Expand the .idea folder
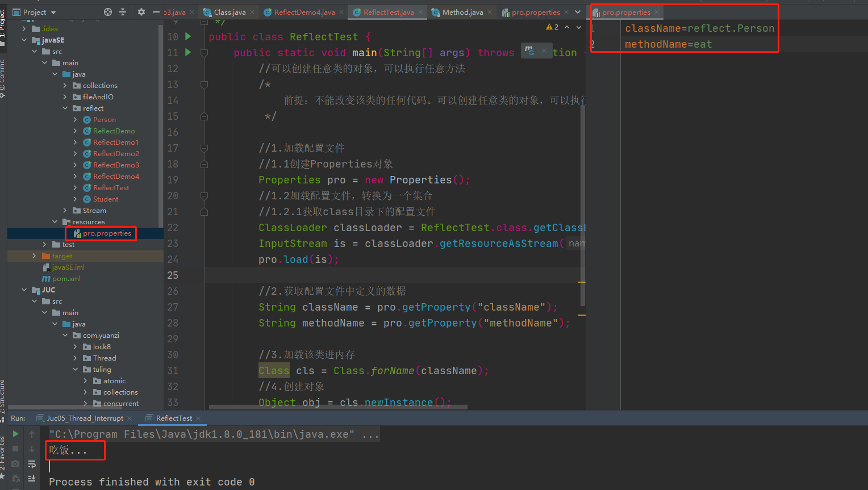This screenshot has width=868, height=490. (24, 28)
